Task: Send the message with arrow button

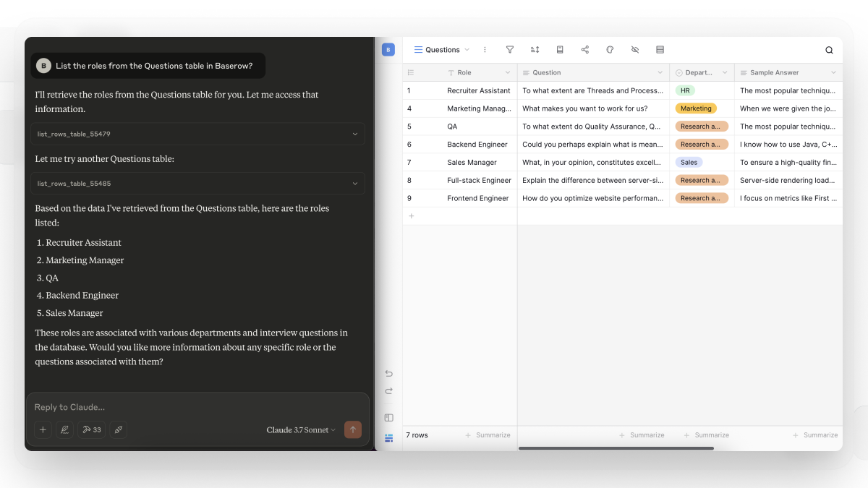Action: pyautogui.click(x=353, y=429)
